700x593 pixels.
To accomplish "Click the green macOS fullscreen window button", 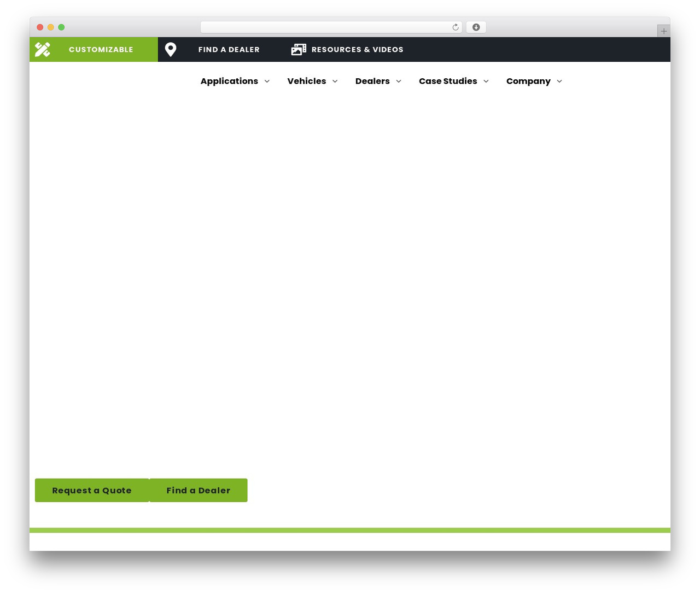I will pyautogui.click(x=61, y=27).
